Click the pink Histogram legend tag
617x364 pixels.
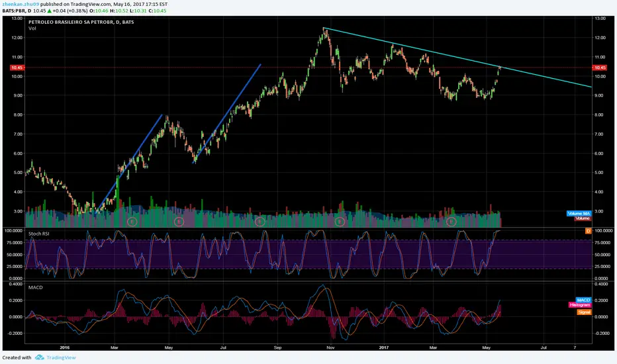coord(580,305)
